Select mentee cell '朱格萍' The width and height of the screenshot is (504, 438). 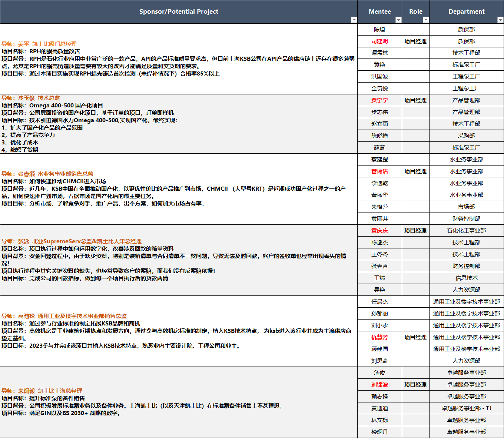379,207
